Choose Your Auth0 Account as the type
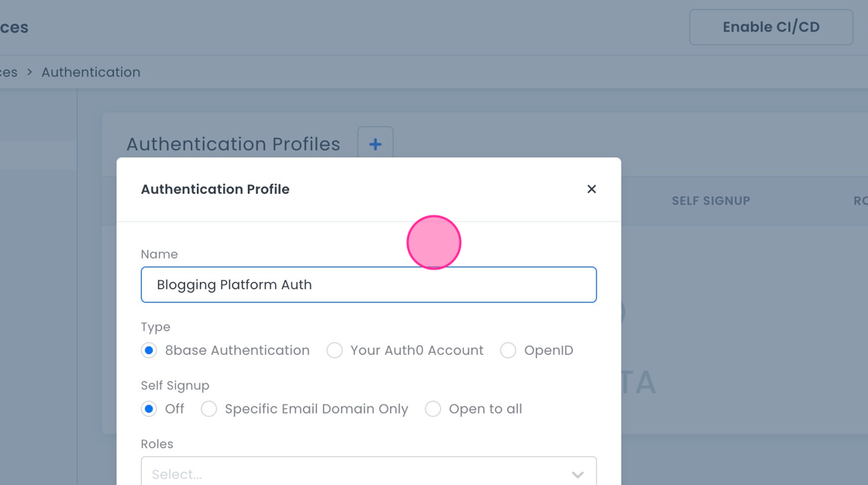868x485 pixels. (x=334, y=350)
